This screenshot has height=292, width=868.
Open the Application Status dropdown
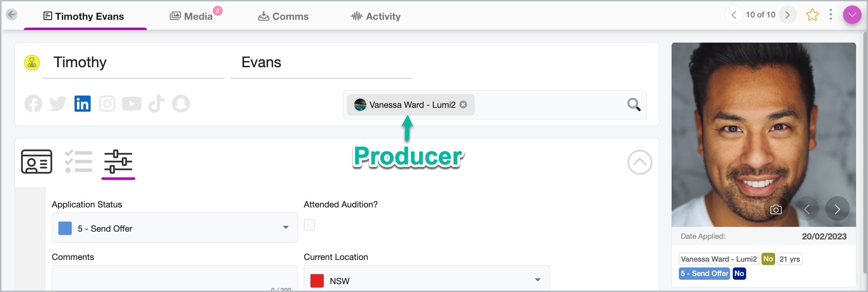pos(174,228)
